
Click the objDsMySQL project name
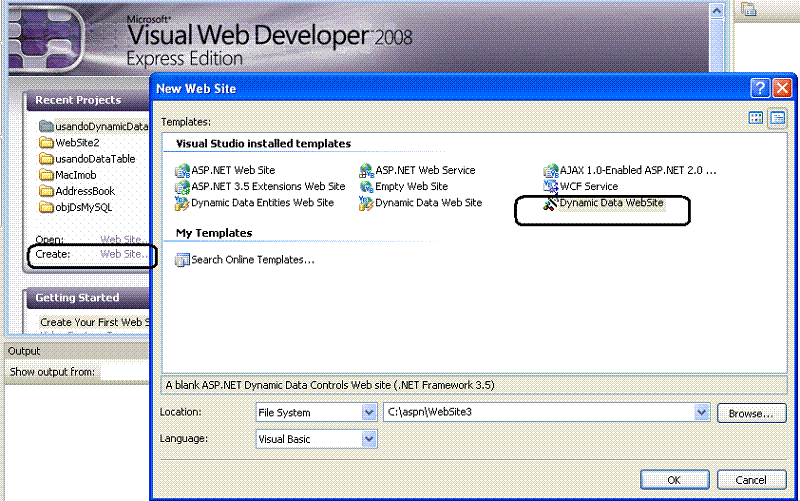(84, 208)
